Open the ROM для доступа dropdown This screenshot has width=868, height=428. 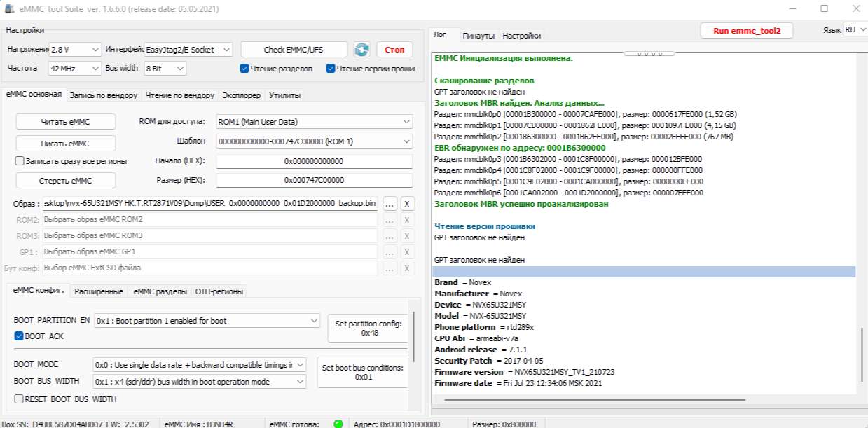point(315,122)
